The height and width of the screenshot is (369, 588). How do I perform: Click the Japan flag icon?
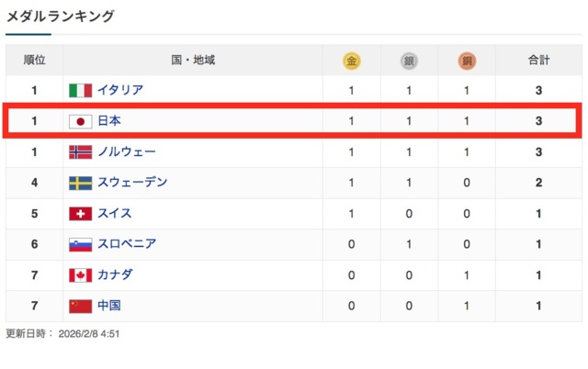point(81,121)
